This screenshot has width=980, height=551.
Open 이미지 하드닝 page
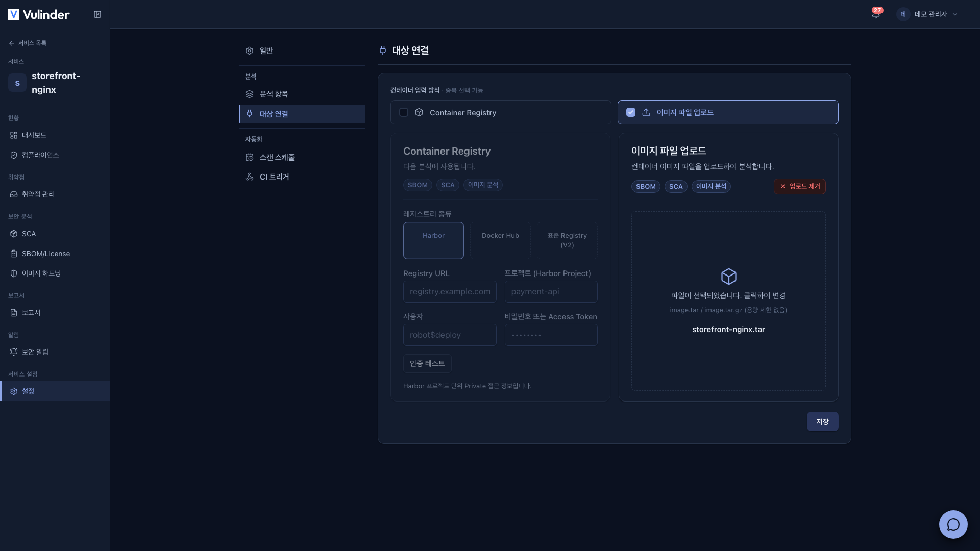coord(55,273)
